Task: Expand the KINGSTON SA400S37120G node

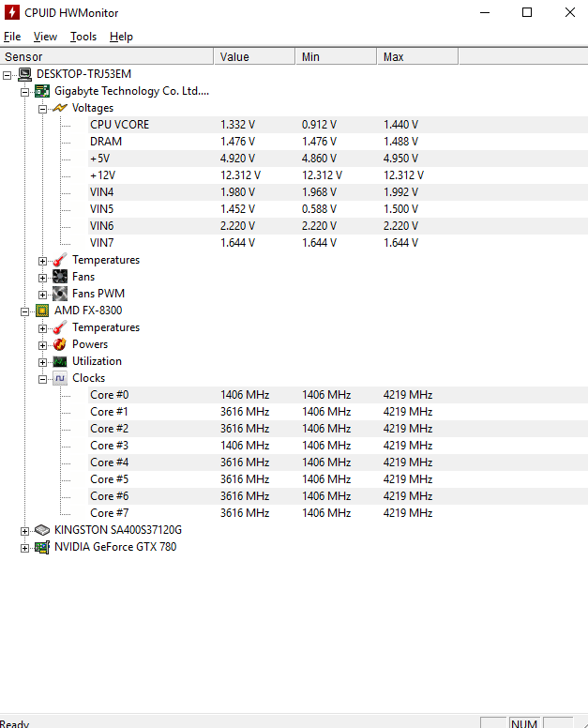Action: 24,531
